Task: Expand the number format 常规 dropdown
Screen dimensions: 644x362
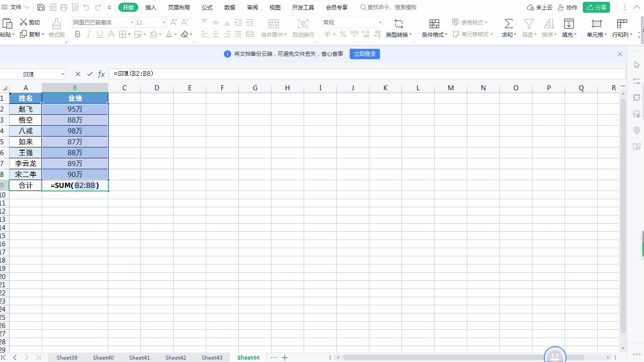Action: 380,22
